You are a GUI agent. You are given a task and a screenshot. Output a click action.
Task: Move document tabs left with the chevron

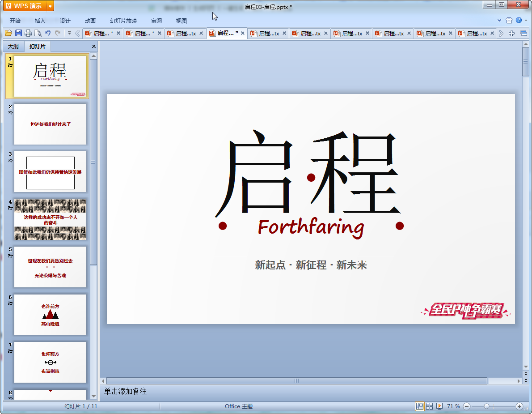77,33
